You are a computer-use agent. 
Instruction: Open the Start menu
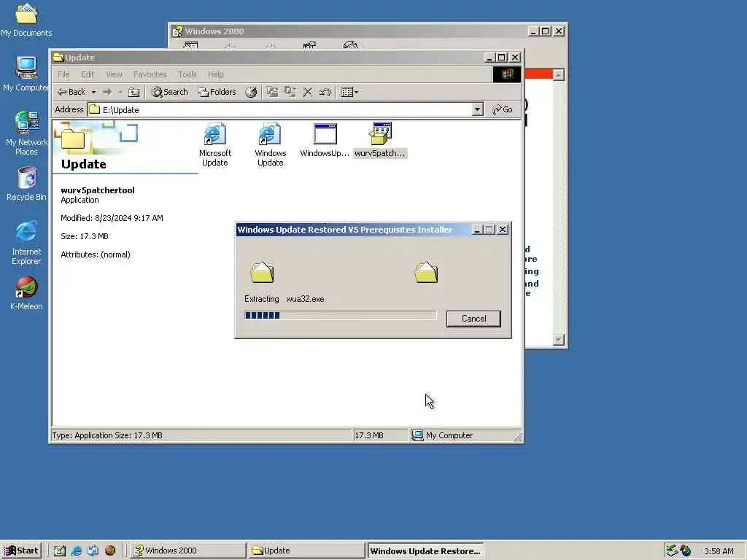(x=21, y=551)
